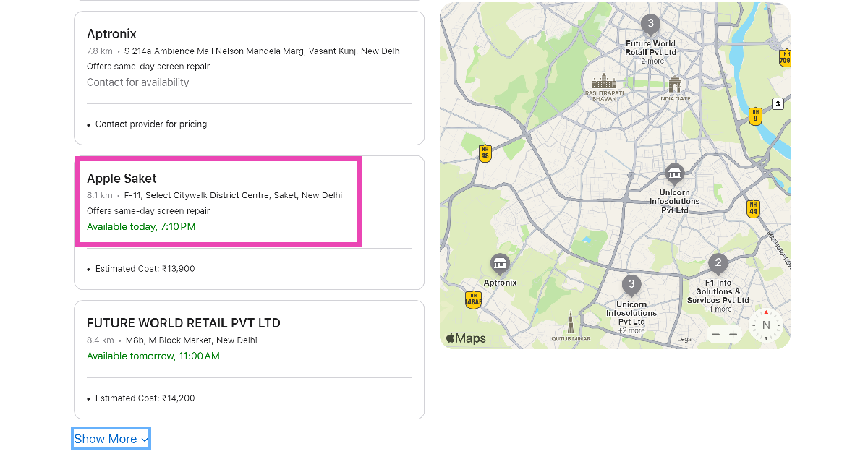
Task: Open the Apple Saket store title
Action: point(122,179)
